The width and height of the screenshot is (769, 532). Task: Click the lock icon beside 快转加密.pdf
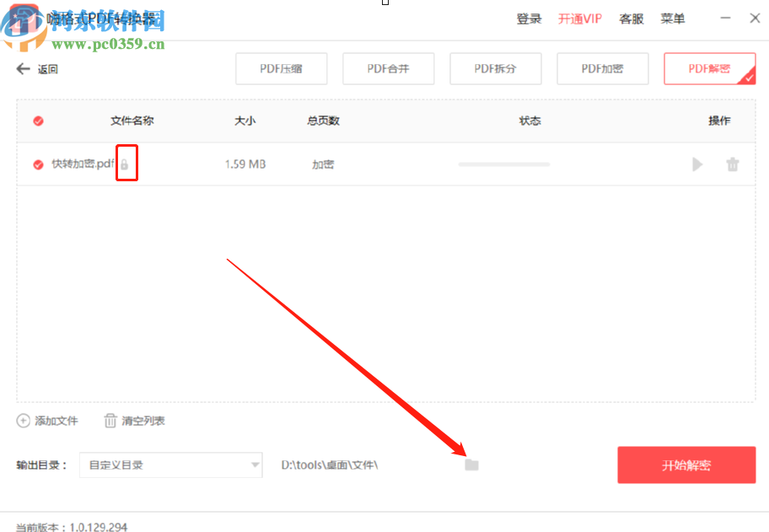click(126, 163)
